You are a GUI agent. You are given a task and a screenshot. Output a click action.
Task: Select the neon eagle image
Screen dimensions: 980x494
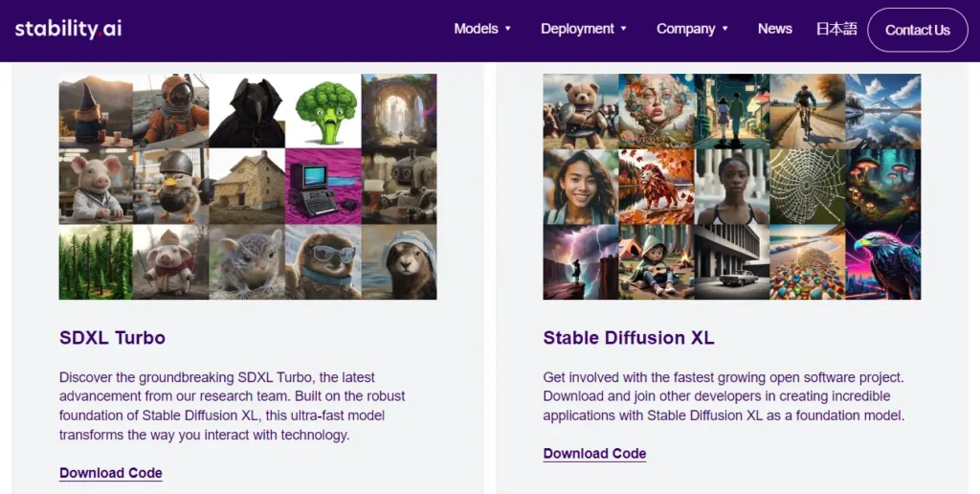click(883, 262)
